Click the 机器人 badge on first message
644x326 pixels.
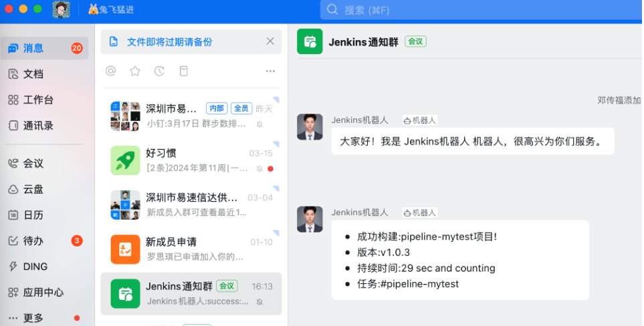click(420, 120)
